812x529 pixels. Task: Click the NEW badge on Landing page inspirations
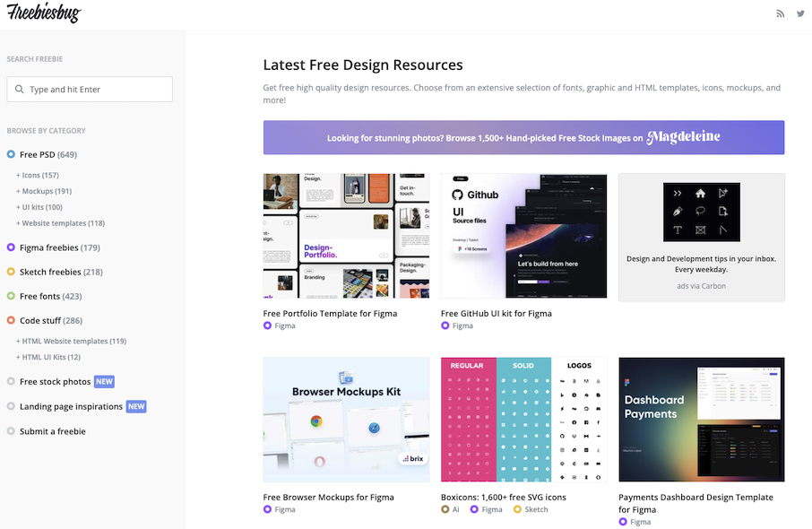tap(136, 406)
